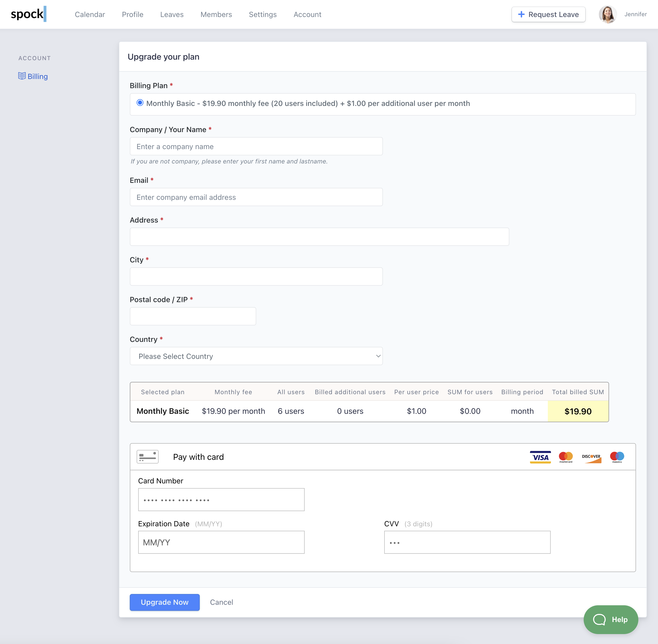Click into the Card Number field
This screenshot has width=658, height=644.
click(x=221, y=500)
